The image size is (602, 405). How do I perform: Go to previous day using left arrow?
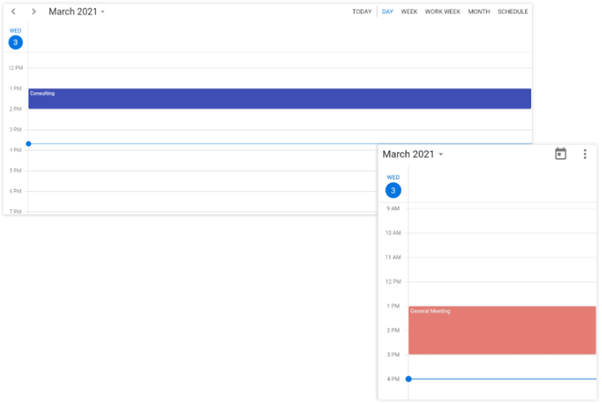point(13,12)
